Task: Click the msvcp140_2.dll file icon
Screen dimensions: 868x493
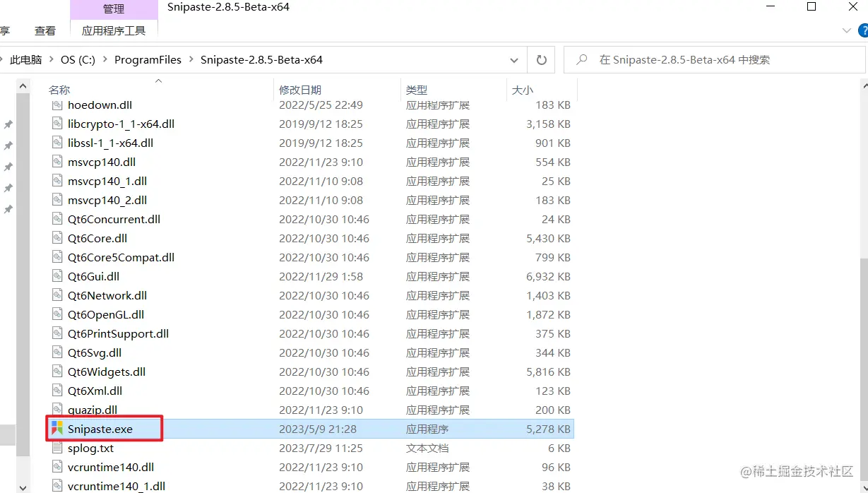Action: [57, 200]
